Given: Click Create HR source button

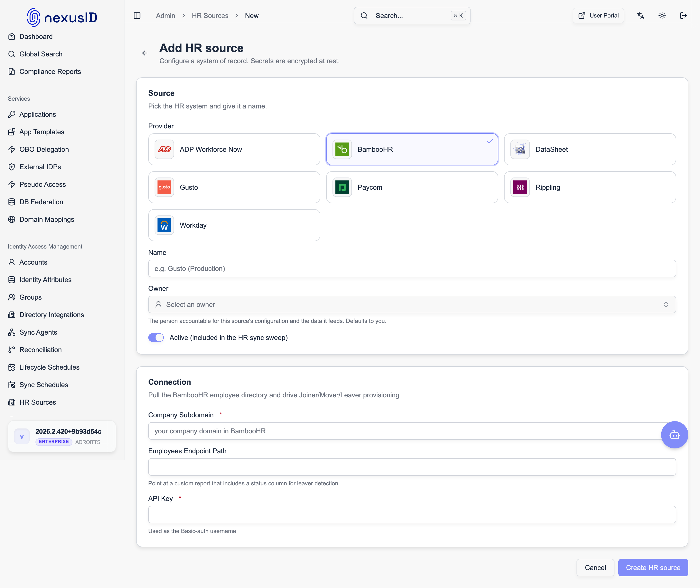Looking at the screenshot, I should click(653, 568).
